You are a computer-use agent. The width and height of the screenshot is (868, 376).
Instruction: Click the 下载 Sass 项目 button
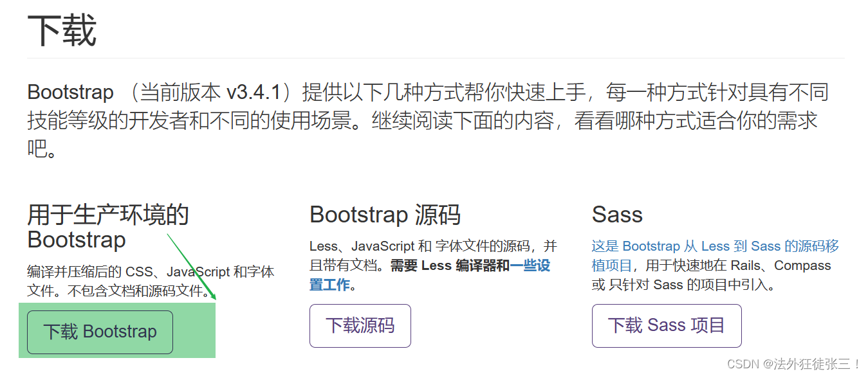(x=667, y=326)
